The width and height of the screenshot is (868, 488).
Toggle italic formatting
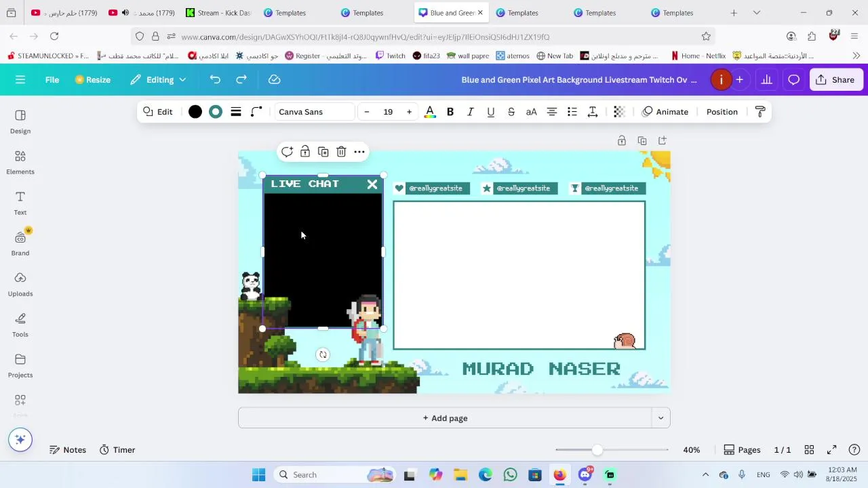[471, 112]
